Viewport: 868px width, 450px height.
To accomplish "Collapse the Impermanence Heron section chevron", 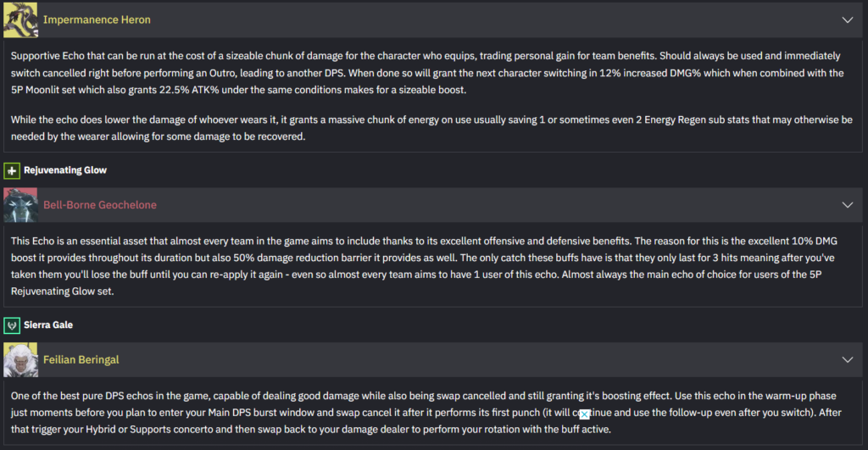I will (x=847, y=19).
